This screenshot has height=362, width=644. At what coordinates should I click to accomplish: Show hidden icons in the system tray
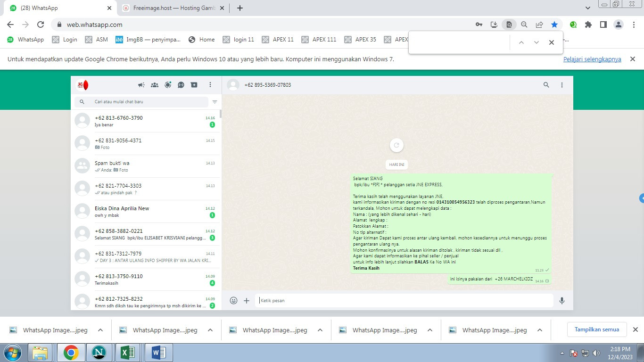[562, 353]
